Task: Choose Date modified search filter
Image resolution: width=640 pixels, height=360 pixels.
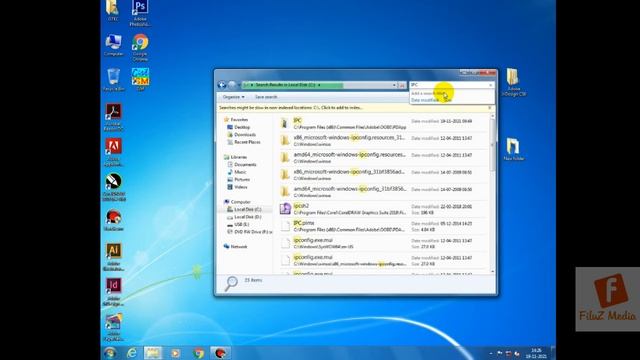Action: (x=425, y=100)
